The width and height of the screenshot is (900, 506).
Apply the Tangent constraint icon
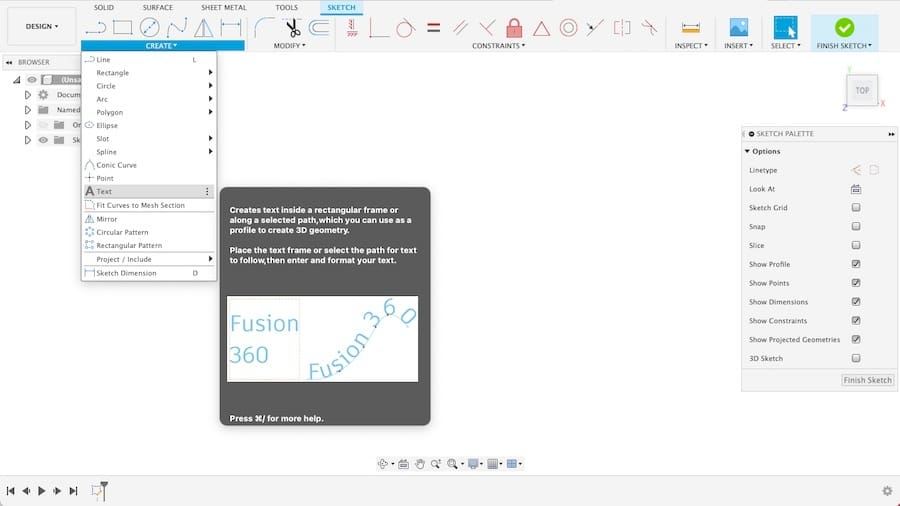(405, 27)
